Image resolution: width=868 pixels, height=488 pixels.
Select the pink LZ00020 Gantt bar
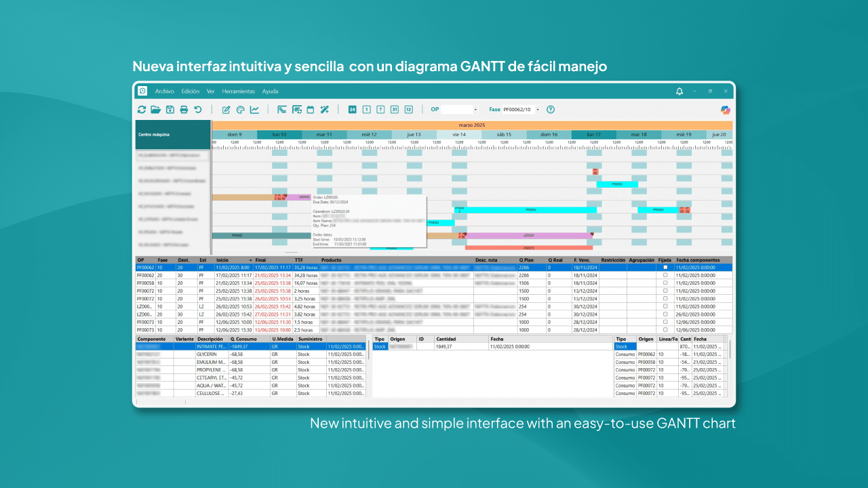528,236
